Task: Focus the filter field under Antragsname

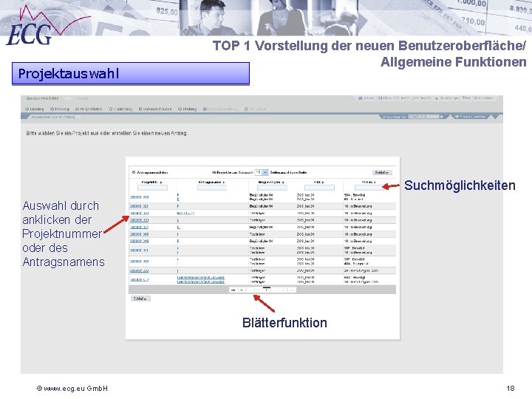Action: (212, 188)
